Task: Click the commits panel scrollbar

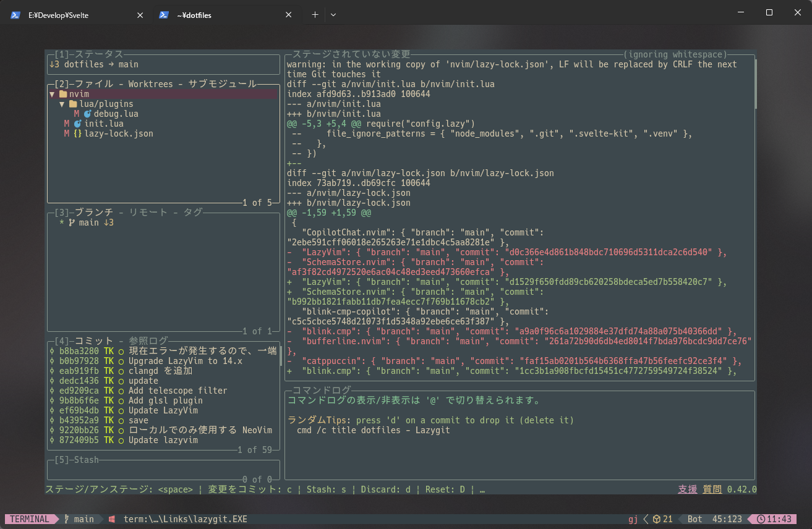Action: click(280, 356)
